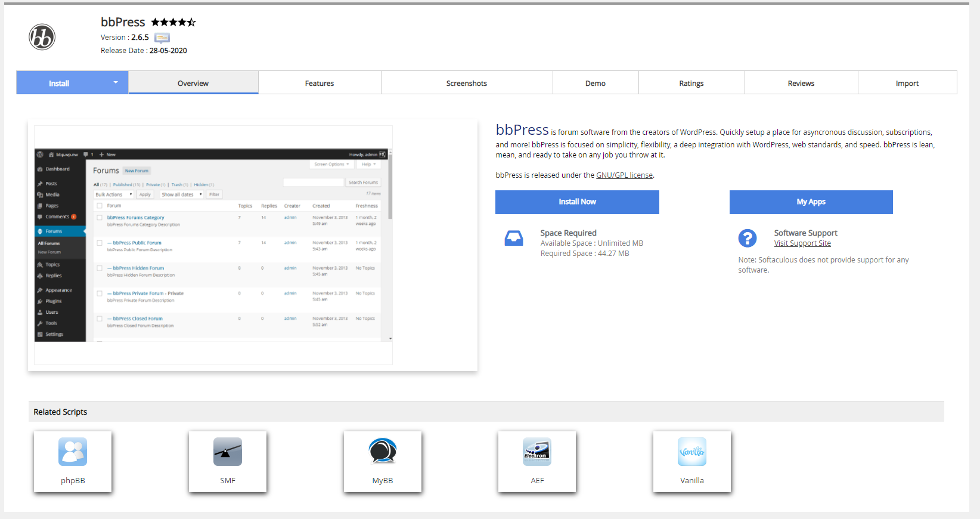Click the Software Support heading

point(806,233)
